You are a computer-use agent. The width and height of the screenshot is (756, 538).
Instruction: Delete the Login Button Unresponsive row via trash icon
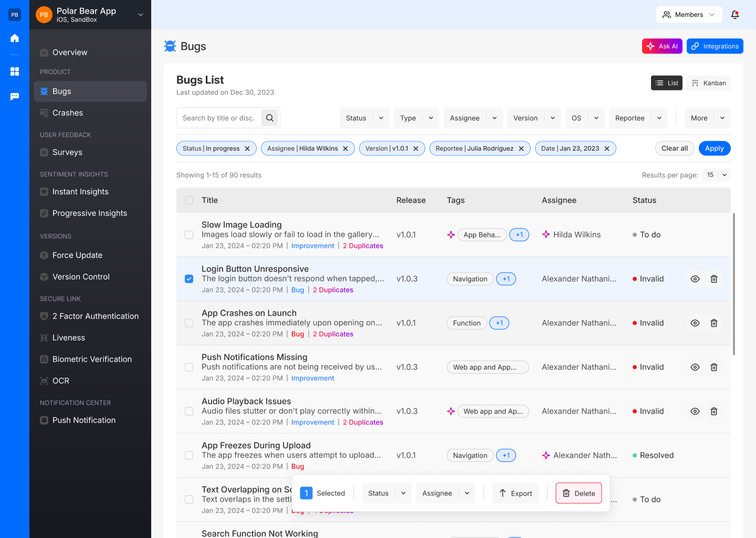714,279
